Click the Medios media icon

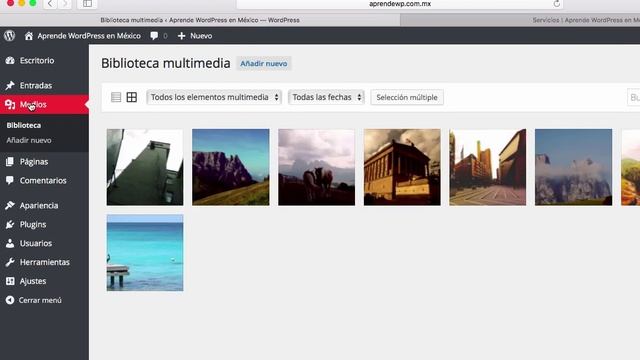point(10,104)
